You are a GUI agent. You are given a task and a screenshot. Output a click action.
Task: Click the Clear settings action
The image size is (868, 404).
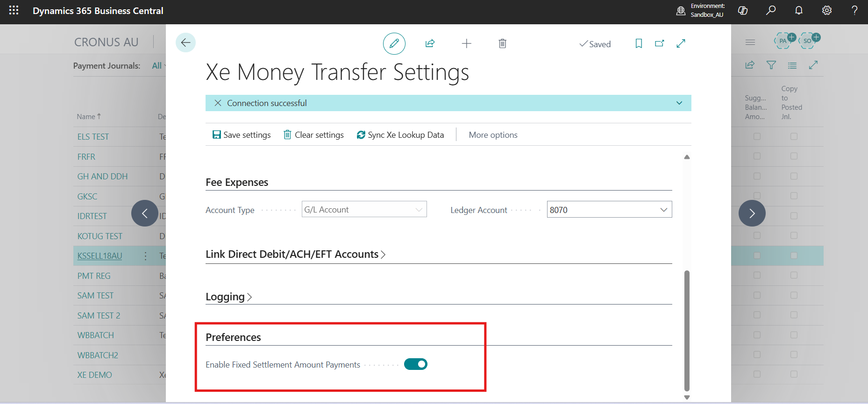point(313,135)
